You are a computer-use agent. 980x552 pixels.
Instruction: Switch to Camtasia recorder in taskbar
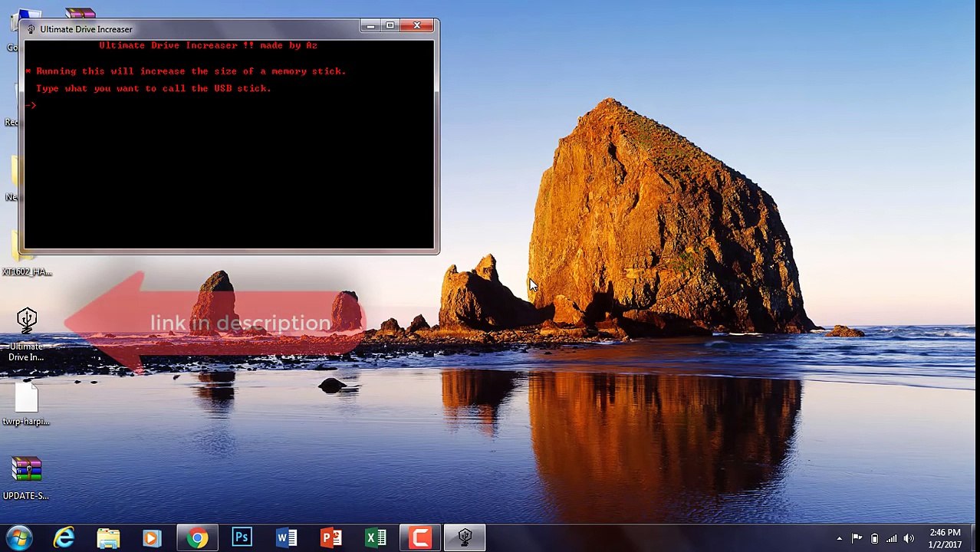tap(420, 537)
